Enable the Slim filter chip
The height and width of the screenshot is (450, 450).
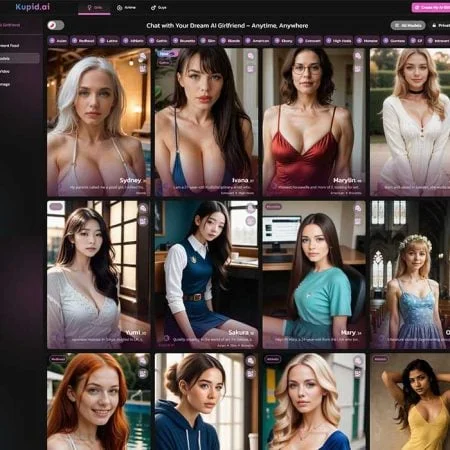[208, 41]
